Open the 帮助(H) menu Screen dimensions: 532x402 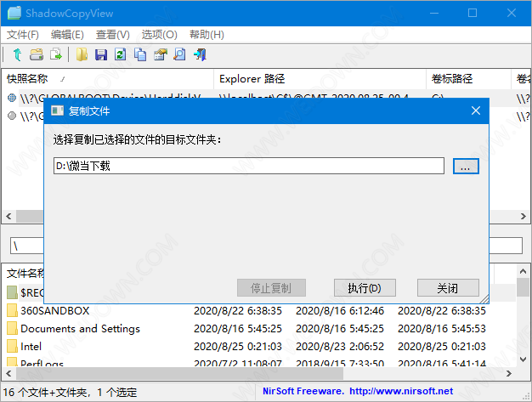point(207,35)
